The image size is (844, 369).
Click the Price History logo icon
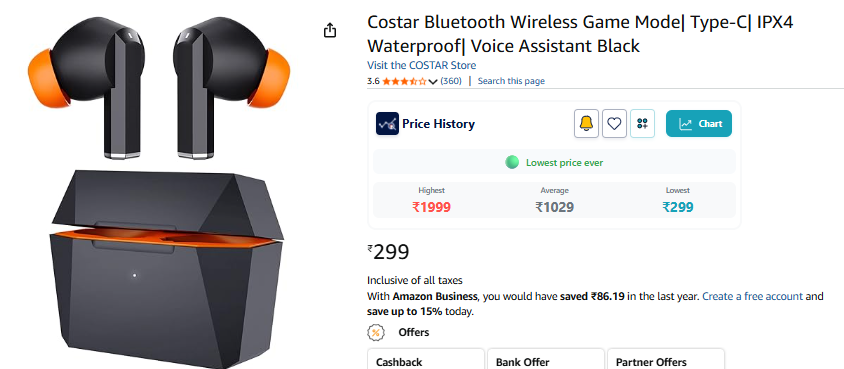(387, 124)
